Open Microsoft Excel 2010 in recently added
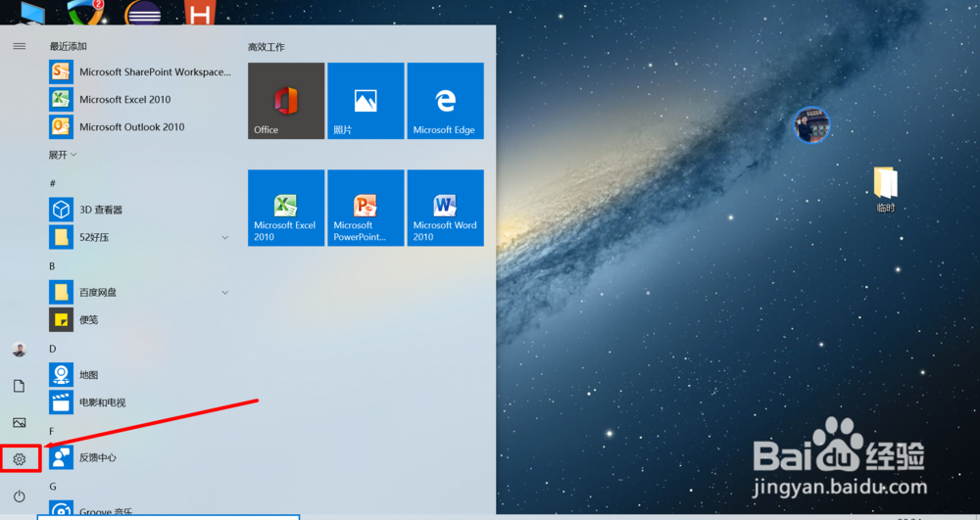The height and width of the screenshot is (520, 980). [140, 99]
